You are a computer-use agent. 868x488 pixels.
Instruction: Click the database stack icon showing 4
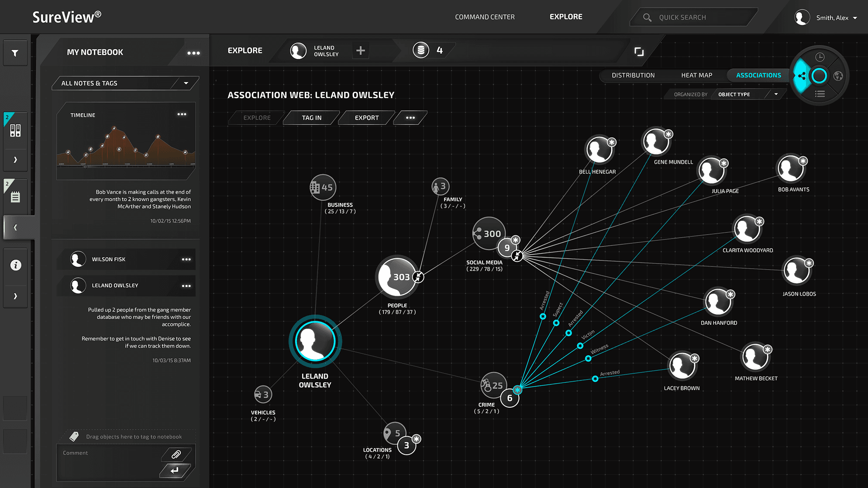pos(421,51)
